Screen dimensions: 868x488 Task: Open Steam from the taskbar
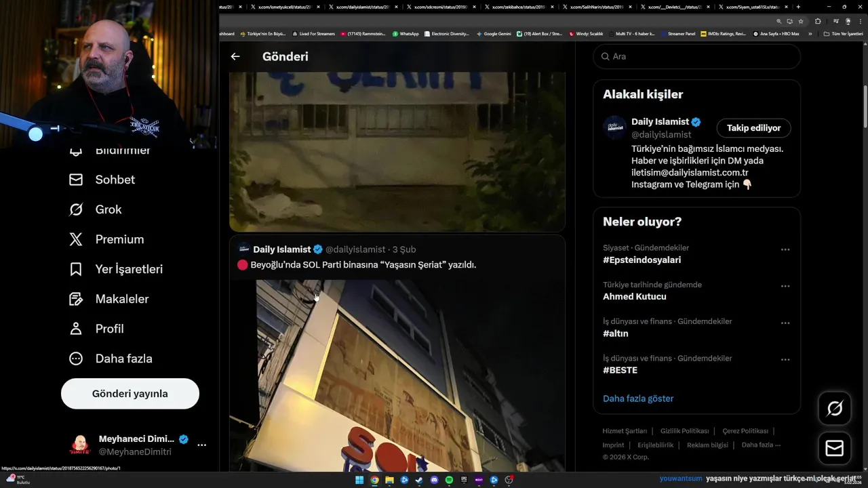click(419, 480)
